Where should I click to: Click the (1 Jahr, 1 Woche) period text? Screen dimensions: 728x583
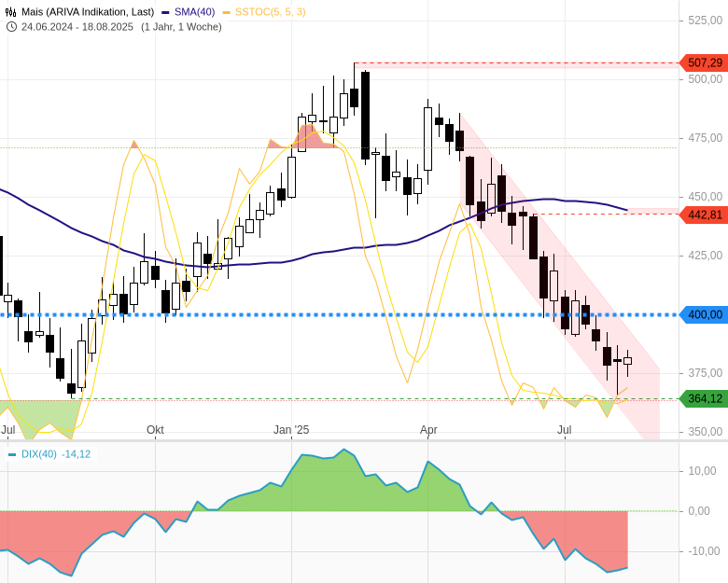click(x=182, y=27)
